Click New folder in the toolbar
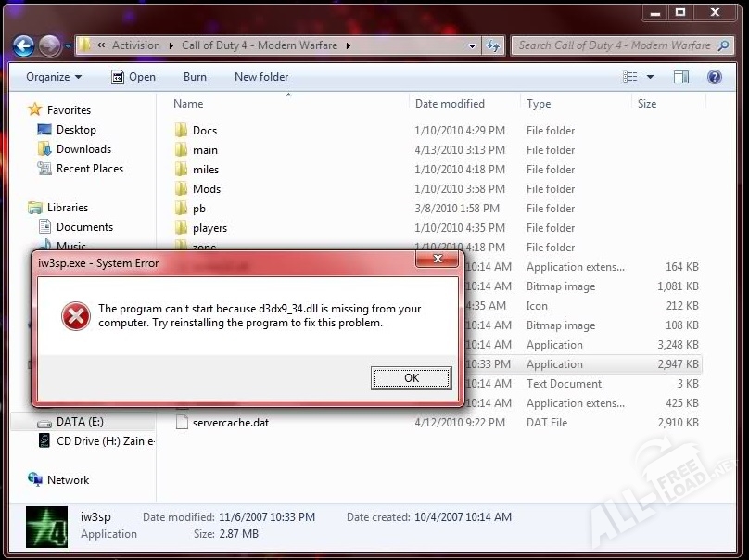Screen dimensions: 749x560 pos(261,77)
